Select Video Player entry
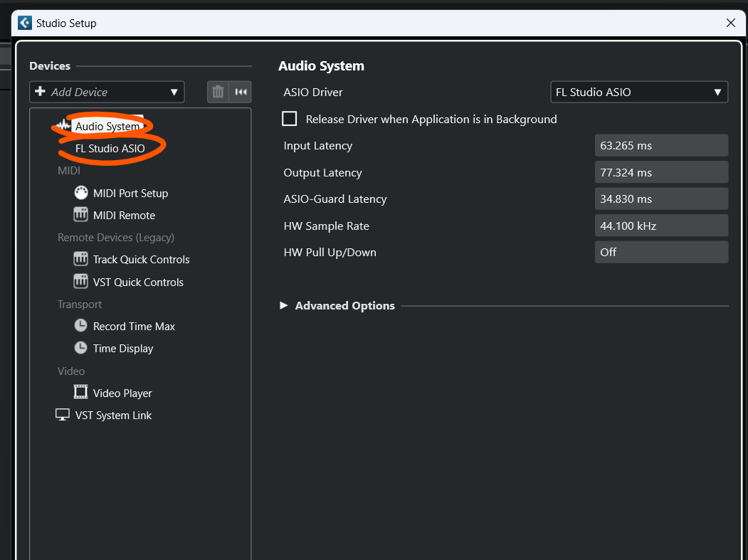748x560 pixels. click(122, 393)
